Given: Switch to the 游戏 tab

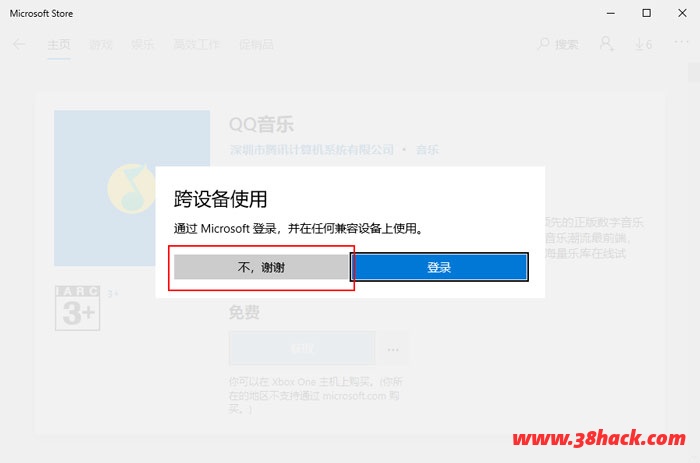Looking at the screenshot, I should click(101, 45).
